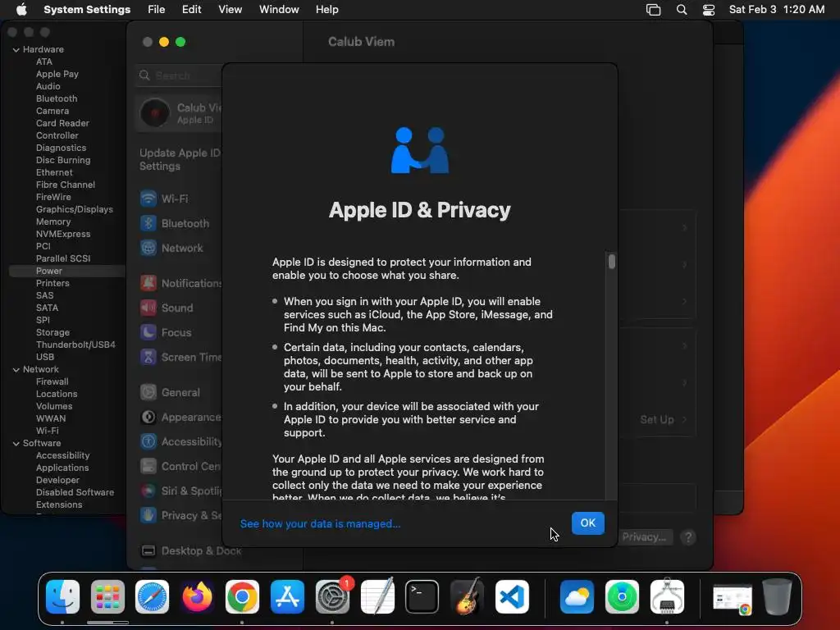
Task: Open the View menu
Action: pyautogui.click(x=231, y=10)
